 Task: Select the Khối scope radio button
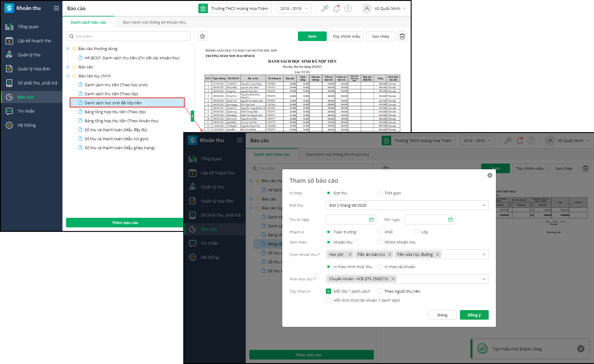[x=379, y=232]
